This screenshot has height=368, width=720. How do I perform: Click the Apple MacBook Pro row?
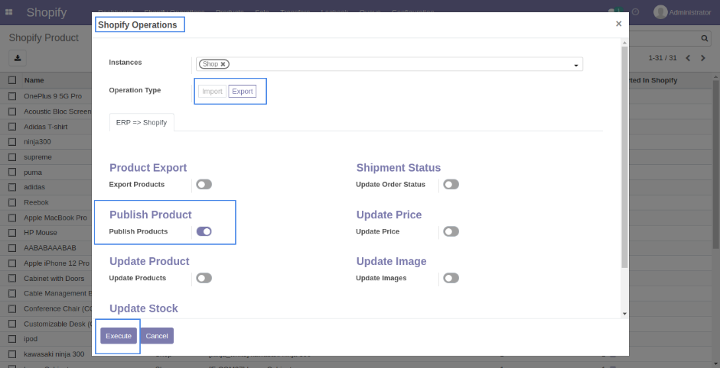pos(55,217)
